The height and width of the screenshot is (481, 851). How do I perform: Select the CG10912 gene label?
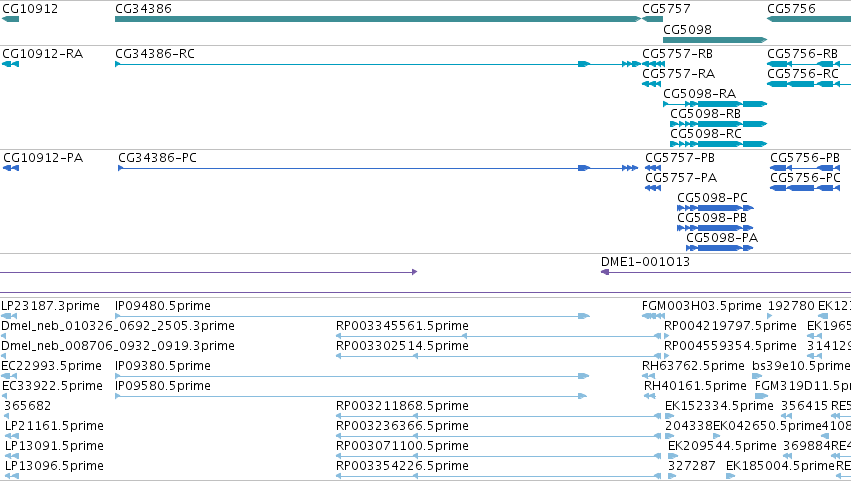pyautogui.click(x=30, y=9)
